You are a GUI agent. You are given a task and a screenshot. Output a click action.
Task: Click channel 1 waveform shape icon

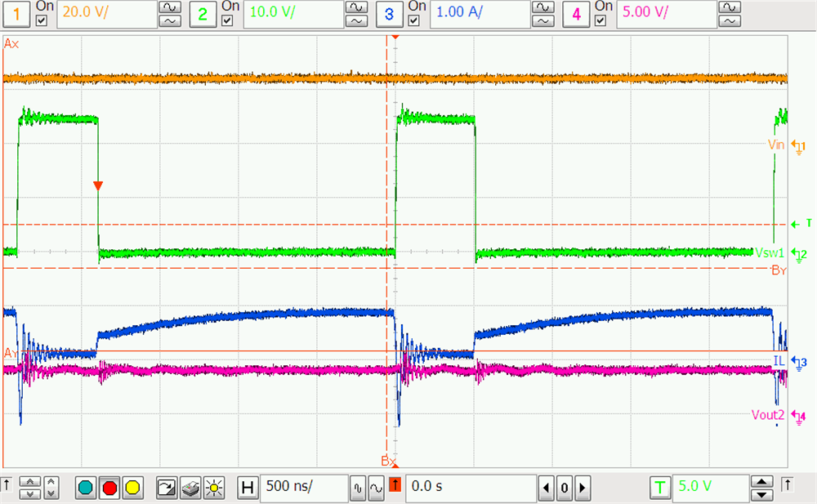169,10
